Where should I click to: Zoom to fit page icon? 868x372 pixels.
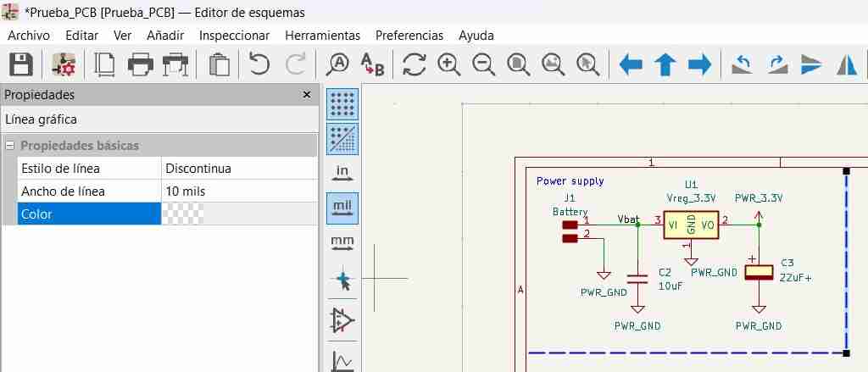[x=519, y=64]
